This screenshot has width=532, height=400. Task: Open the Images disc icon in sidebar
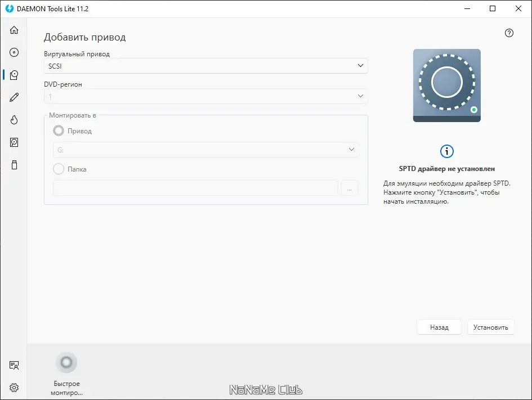click(14, 52)
